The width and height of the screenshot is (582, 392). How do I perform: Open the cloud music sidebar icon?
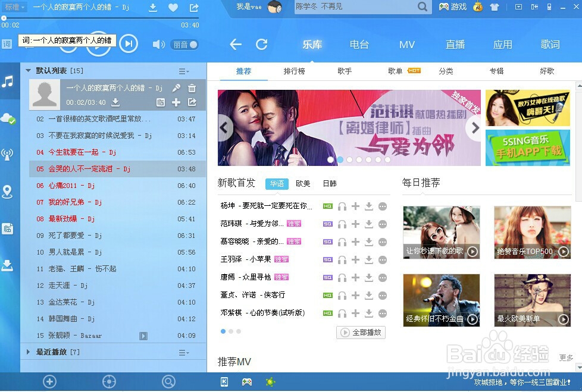(x=8, y=119)
